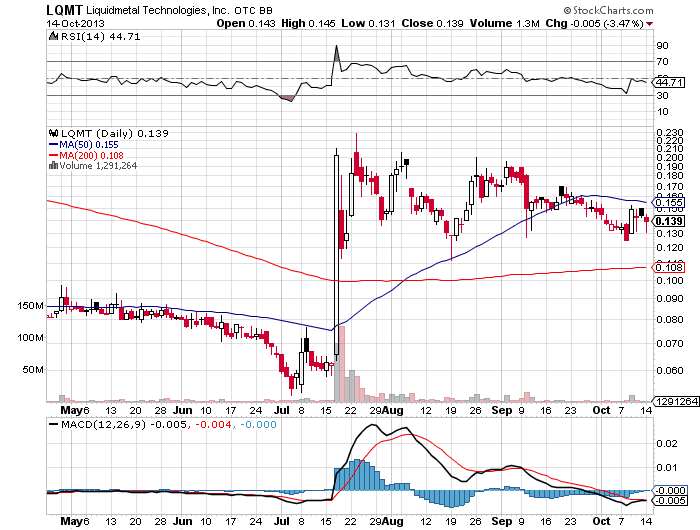
Task: Click the 0.060 price axis label
Action: (670, 370)
